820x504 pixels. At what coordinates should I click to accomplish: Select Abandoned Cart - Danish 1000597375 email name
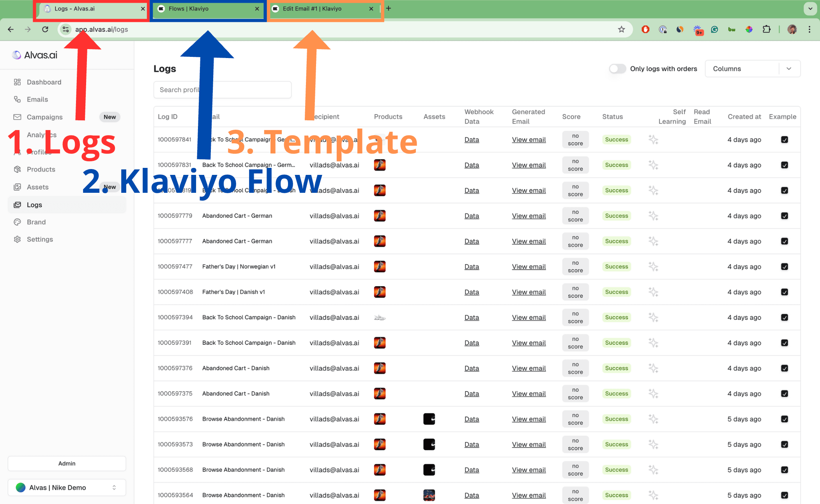coord(236,393)
